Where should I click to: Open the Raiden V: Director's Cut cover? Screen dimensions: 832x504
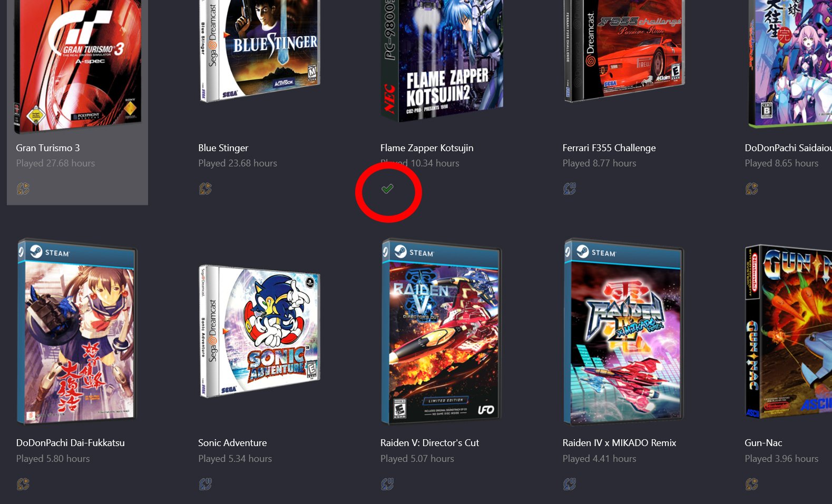click(442, 332)
